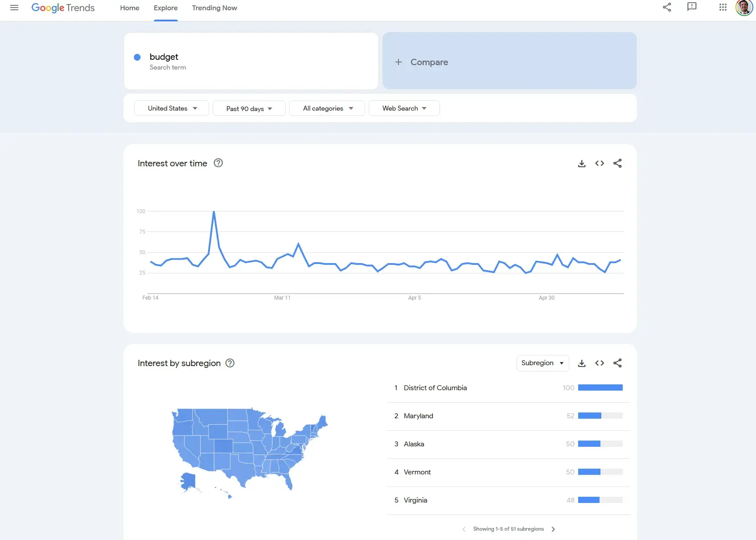
Task: Open the All categories dropdown
Action: coord(327,108)
